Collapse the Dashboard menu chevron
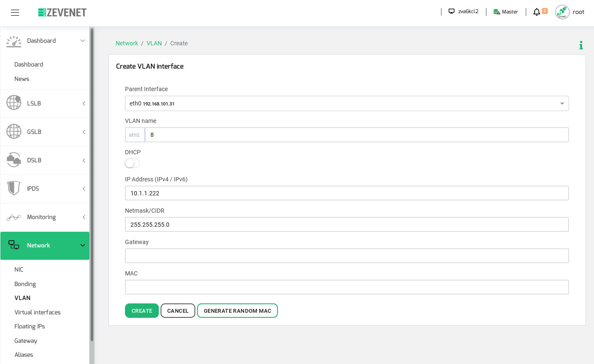Image resolution: width=594 pixels, height=364 pixels. point(83,41)
